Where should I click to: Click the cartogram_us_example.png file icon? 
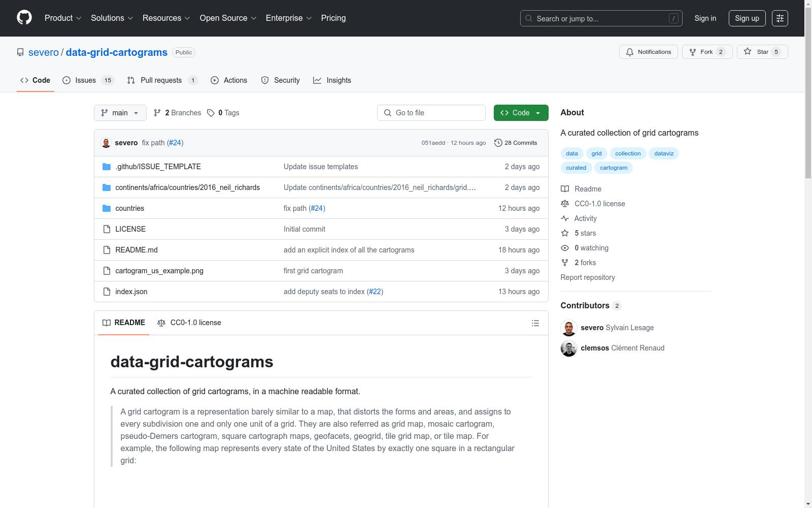pos(107,271)
